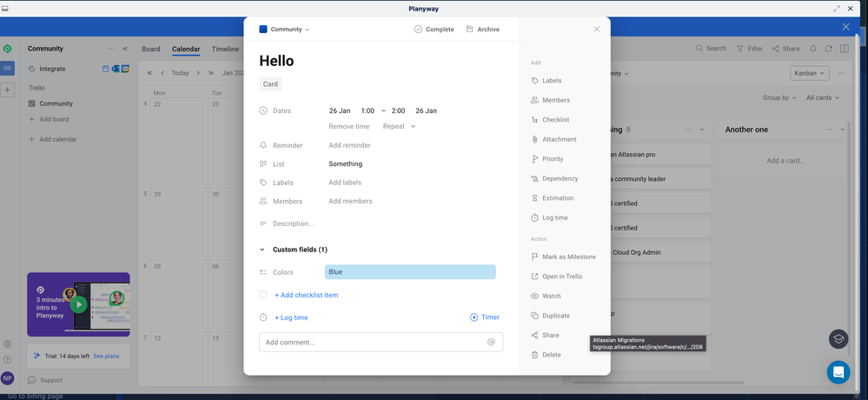Screen dimensions: 868x400
Task: Click Add members field
Action: tap(350, 201)
